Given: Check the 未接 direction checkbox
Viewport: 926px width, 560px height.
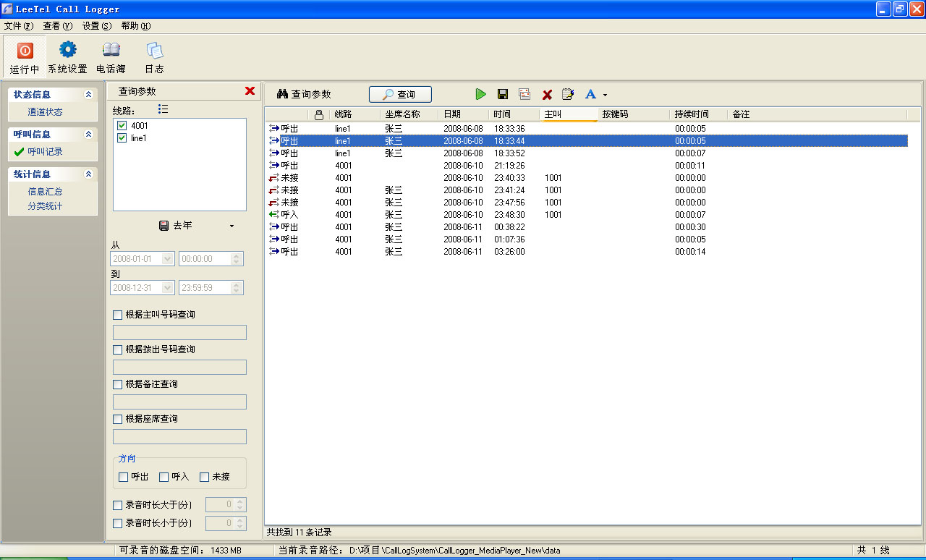Looking at the screenshot, I should (204, 477).
